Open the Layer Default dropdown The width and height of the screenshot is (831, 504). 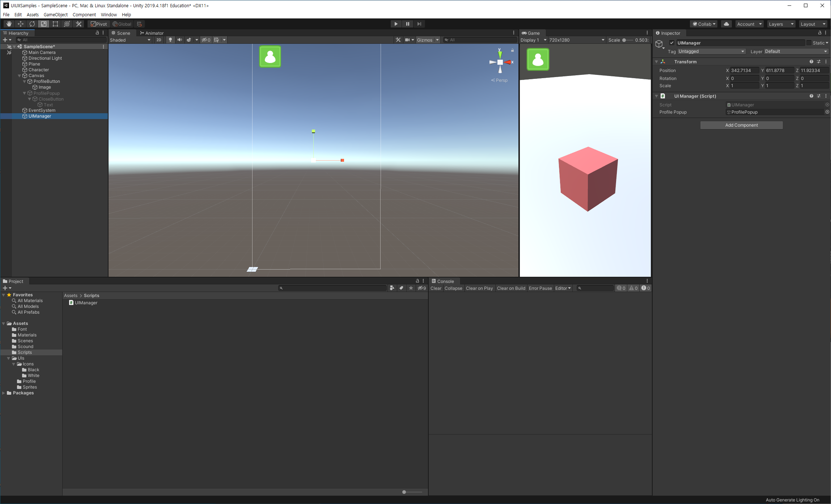796,51
